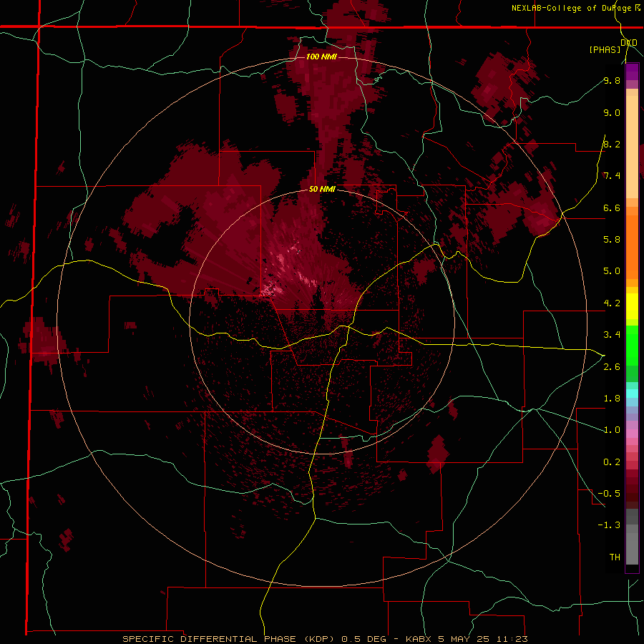This screenshot has height=644, width=644.
Task: Click the 1.0 color scale value
Action: 612,430
